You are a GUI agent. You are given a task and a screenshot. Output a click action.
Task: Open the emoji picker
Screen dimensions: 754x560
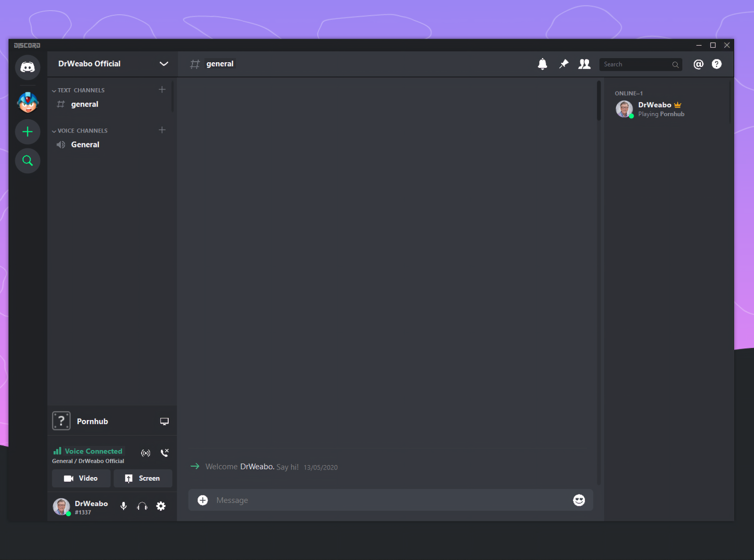[x=579, y=500]
